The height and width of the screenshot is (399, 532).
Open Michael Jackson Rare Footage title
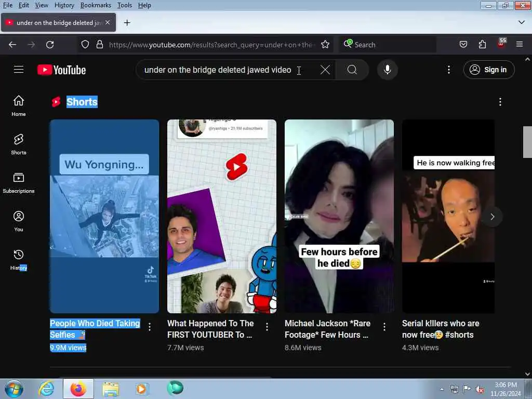click(x=327, y=329)
